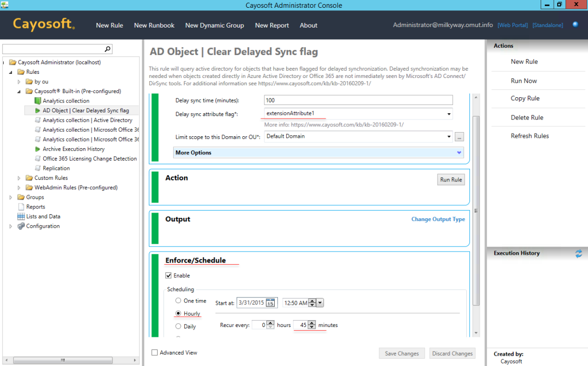Screen dimensions: 588x366
Task: Expand the More Options section
Action: click(x=318, y=152)
